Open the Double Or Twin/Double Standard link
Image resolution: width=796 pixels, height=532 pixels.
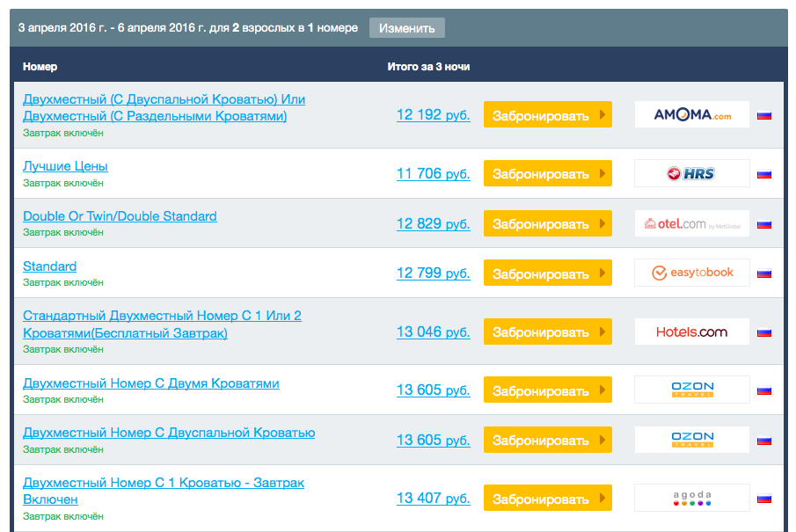(120, 216)
